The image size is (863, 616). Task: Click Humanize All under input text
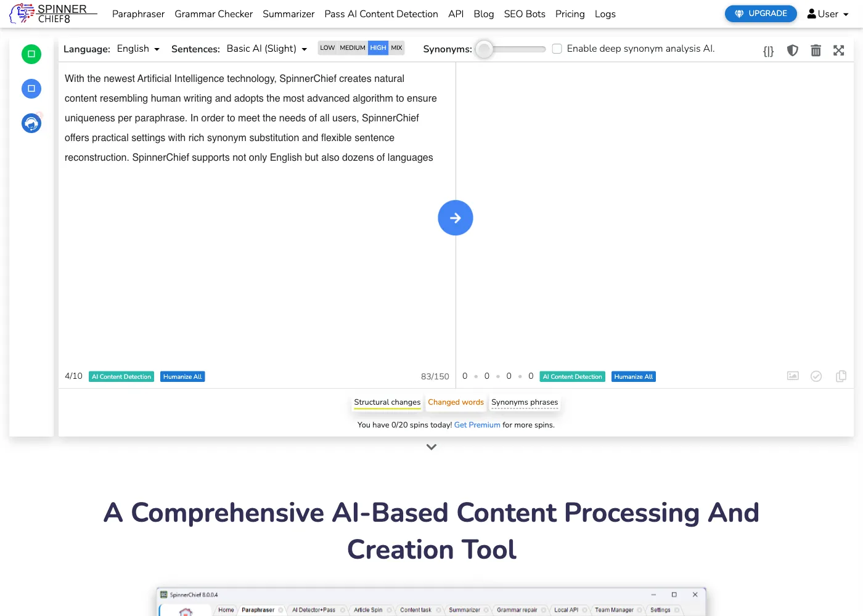point(182,376)
